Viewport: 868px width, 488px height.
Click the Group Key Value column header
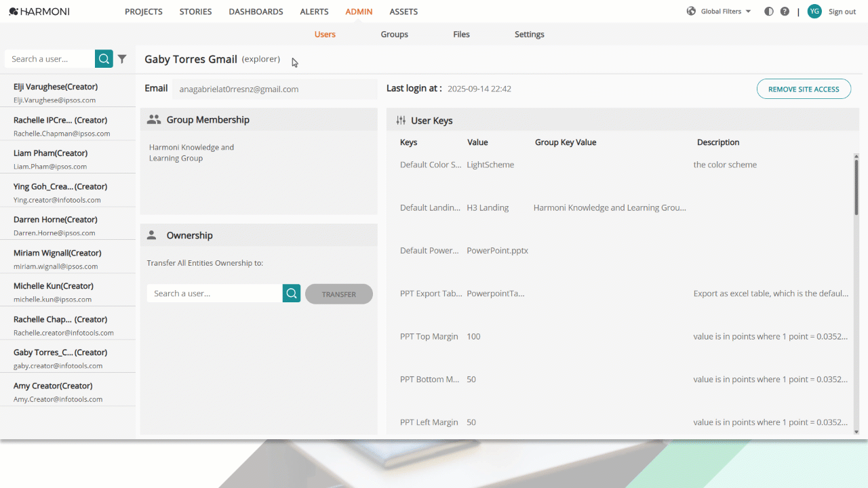pyautogui.click(x=566, y=142)
